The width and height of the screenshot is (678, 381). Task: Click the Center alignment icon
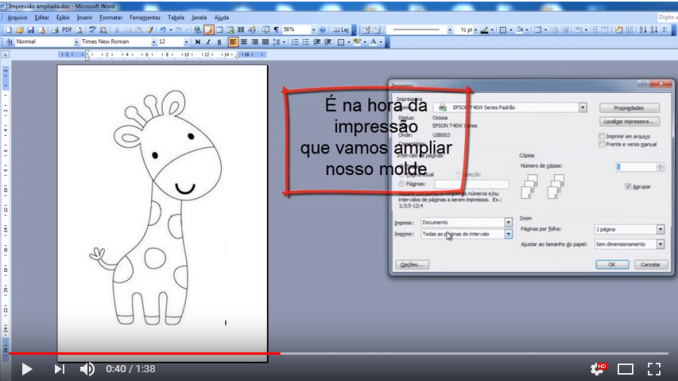(x=244, y=42)
